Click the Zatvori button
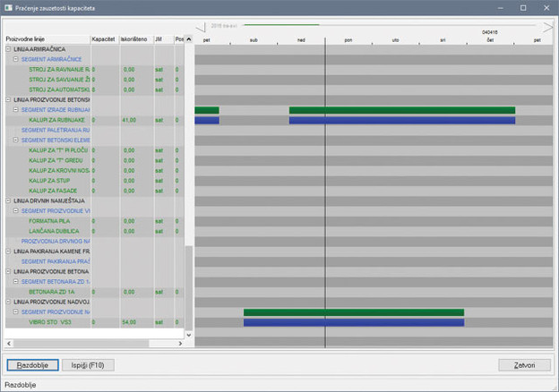Viewport: 559px width, 392px height. [x=524, y=365]
